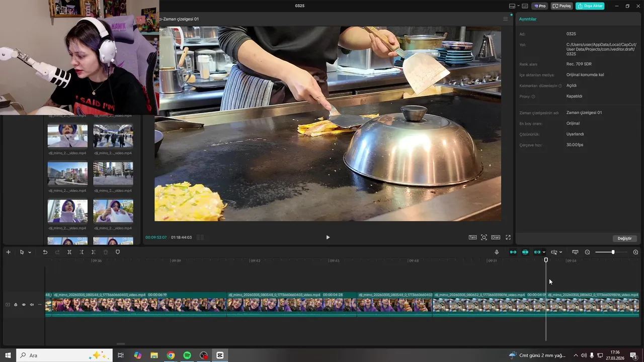Open the linkage options dropdown arrow
644x362 pixels.
coord(544,252)
